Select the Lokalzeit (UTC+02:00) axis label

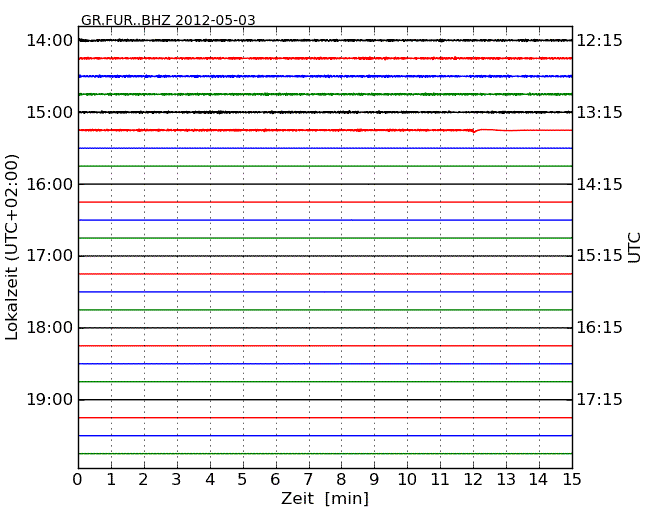coord(12,247)
